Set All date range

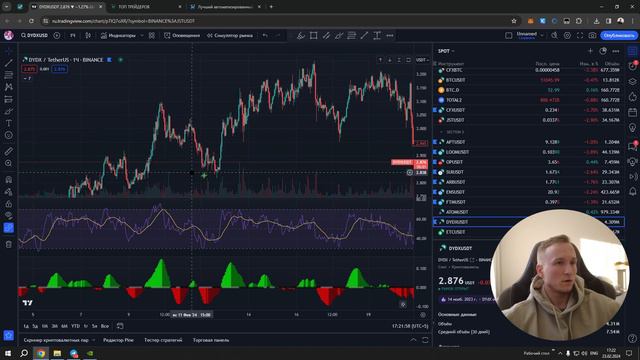pyautogui.click(x=105, y=326)
